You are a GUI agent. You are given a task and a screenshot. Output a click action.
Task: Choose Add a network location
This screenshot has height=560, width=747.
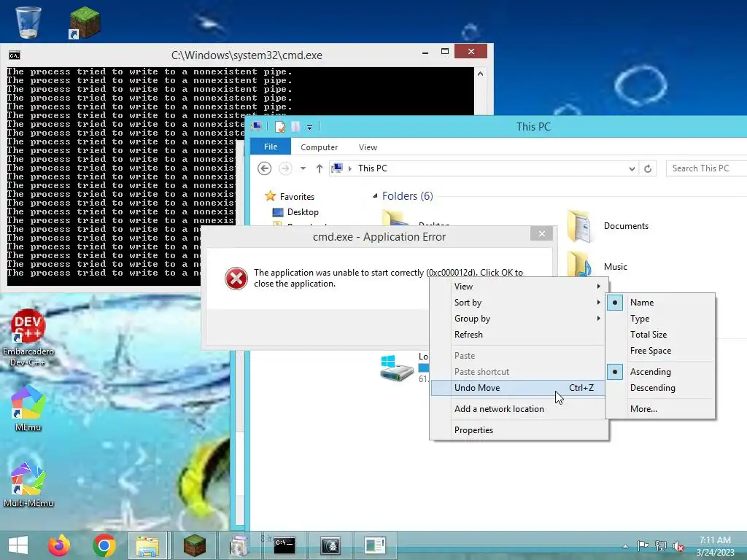[519, 408]
